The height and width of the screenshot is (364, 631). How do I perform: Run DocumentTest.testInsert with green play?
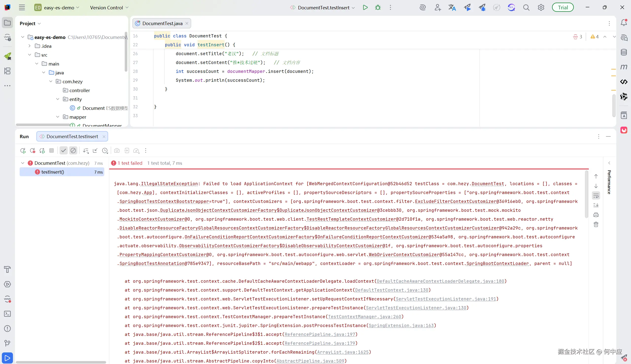365,7
